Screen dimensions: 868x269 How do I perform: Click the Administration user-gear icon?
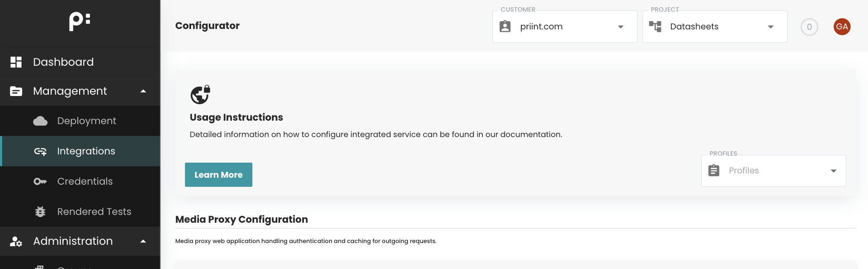tap(16, 241)
